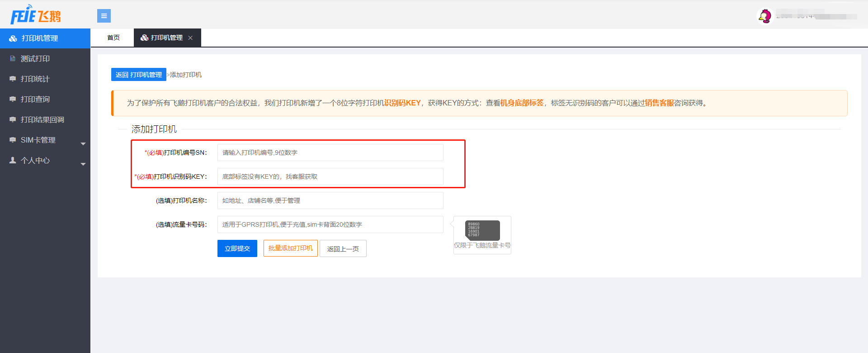The image size is (868, 353).
Task: Click the 打印结果回调 sidebar icon
Action: click(x=13, y=120)
